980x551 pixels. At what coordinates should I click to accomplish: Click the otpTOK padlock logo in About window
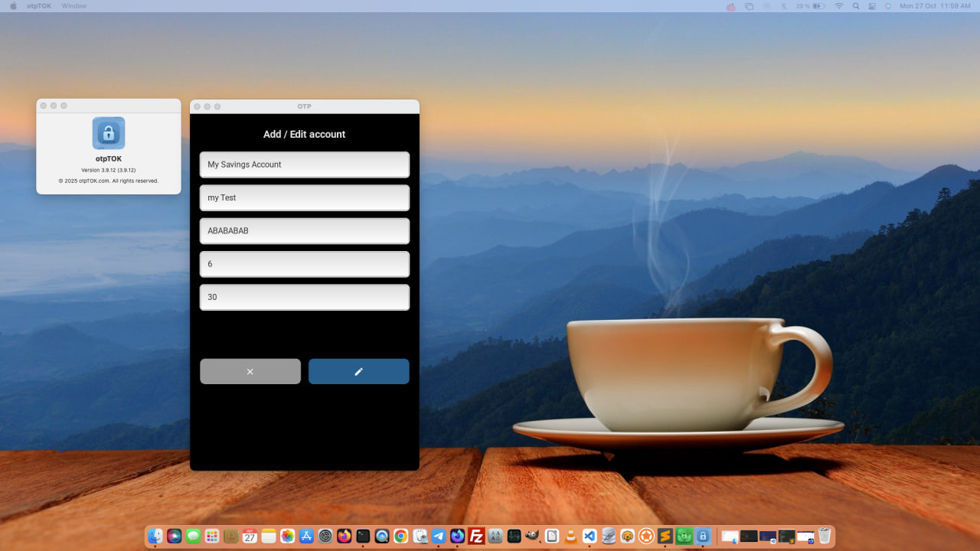[108, 133]
